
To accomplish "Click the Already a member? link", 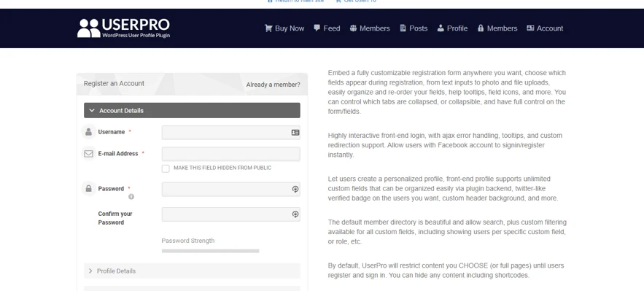I will click(273, 85).
